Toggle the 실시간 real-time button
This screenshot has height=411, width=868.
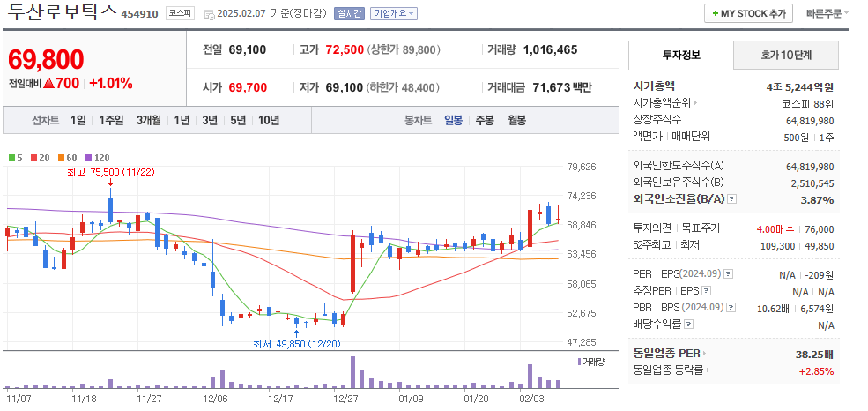pyautogui.click(x=349, y=13)
